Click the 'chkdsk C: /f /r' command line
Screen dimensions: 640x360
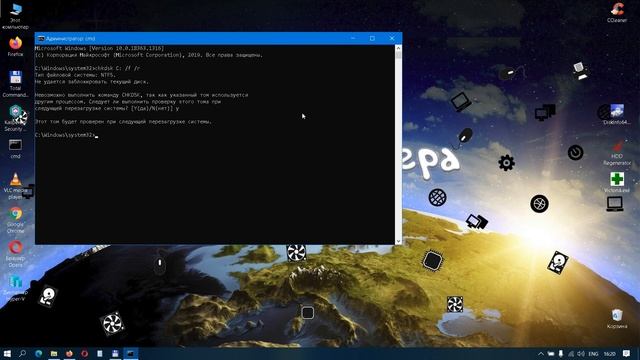(87, 68)
